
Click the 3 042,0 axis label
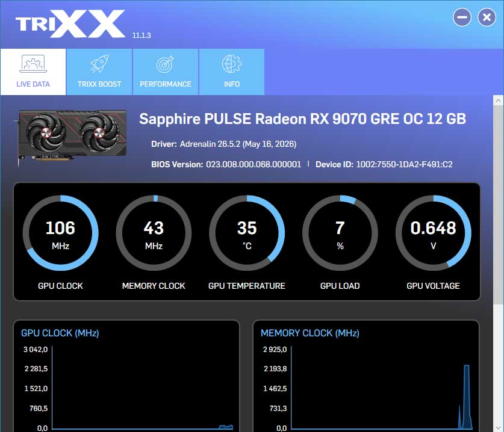(36, 350)
